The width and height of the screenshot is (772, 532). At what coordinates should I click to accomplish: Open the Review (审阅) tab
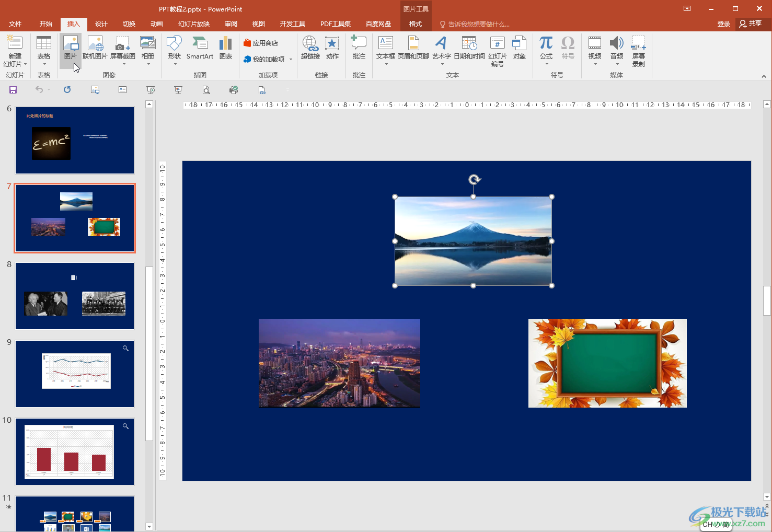pyautogui.click(x=231, y=24)
